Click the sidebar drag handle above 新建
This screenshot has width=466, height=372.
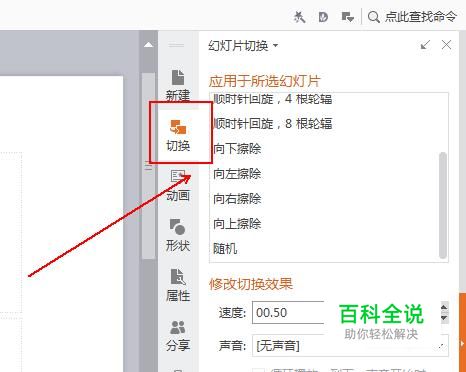coord(176,45)
